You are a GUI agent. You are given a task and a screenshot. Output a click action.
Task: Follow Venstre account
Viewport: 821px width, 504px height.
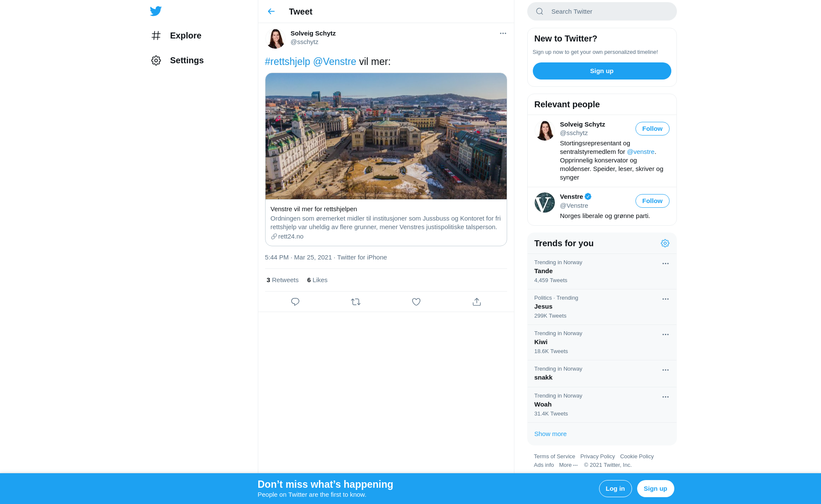point(652,201)
